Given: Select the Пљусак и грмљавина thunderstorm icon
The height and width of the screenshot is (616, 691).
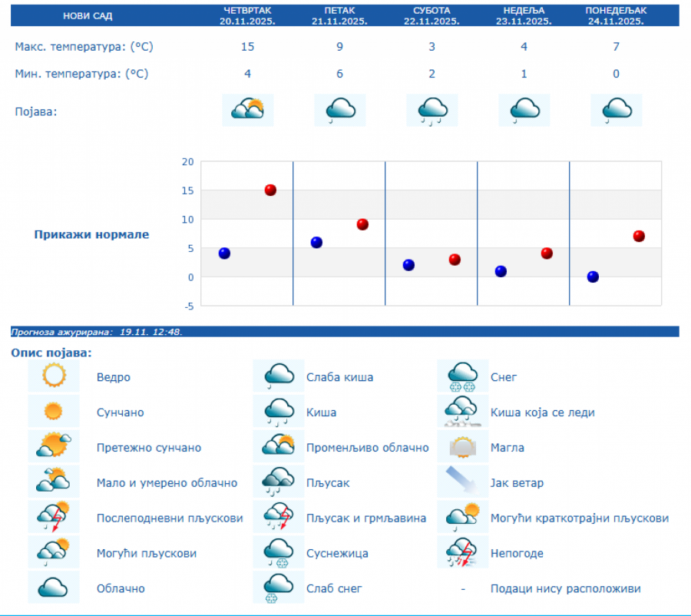Looking at the screenshot, I should [x=279, y=518].
